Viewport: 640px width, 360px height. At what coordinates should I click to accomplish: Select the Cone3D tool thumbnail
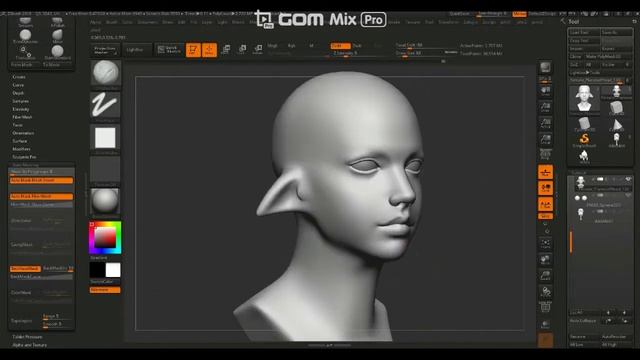[617, 124]
